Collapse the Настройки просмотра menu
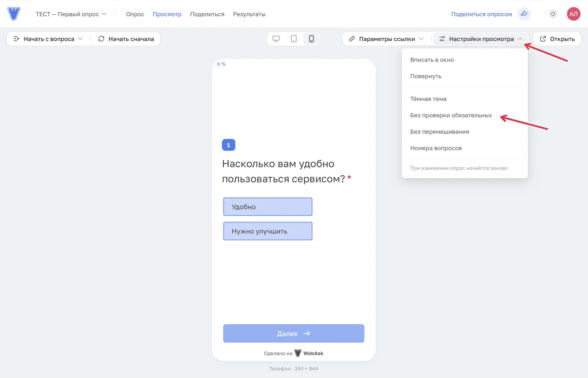The width and height of the screenshot is (588, 378). click(481, 39)
